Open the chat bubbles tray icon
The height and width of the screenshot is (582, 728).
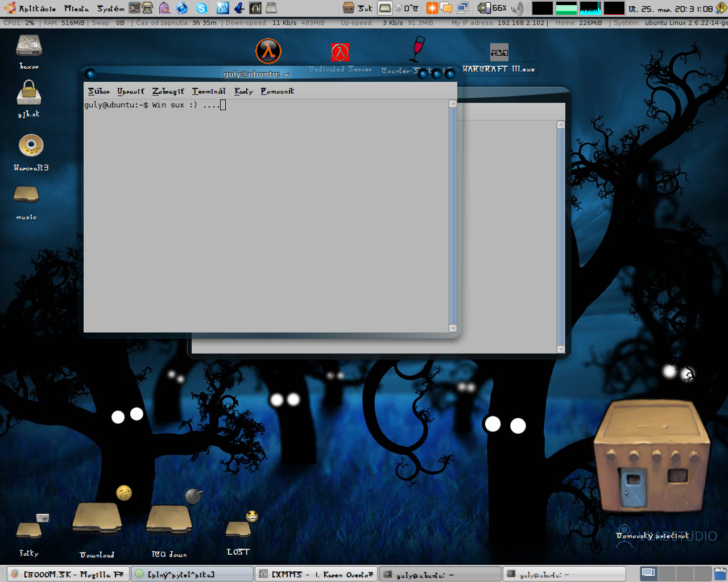tap(447, 8)
